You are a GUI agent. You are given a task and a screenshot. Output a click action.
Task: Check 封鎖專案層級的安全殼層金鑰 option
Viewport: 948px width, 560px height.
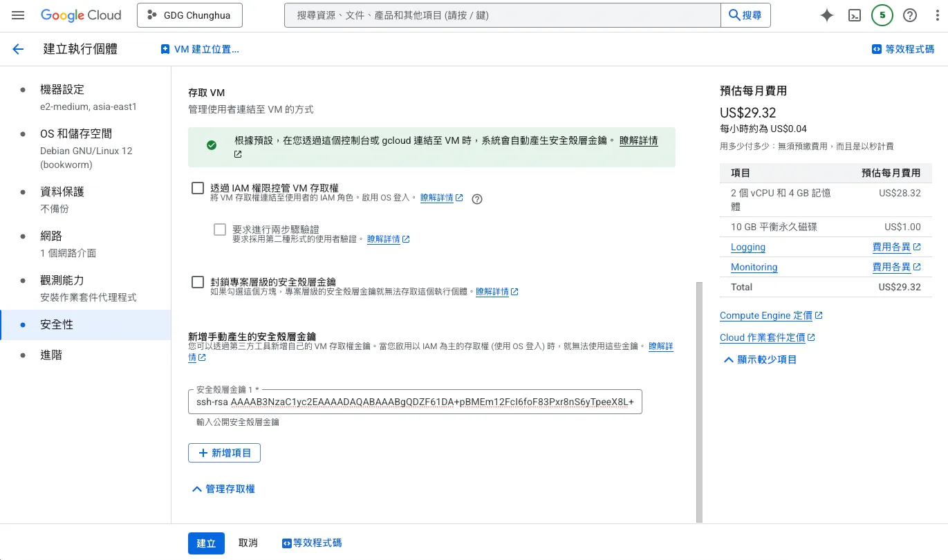pyautogui.click(x=198, y=282)
